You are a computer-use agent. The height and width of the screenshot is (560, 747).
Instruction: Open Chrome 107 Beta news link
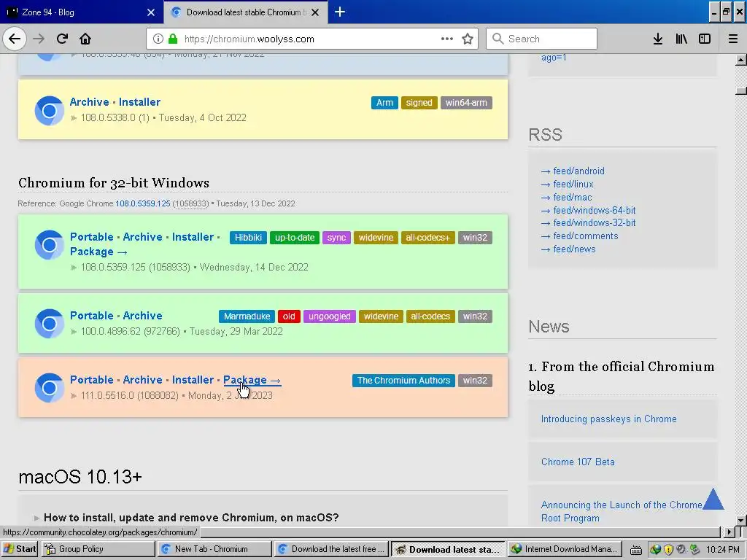tap(578, 462)
